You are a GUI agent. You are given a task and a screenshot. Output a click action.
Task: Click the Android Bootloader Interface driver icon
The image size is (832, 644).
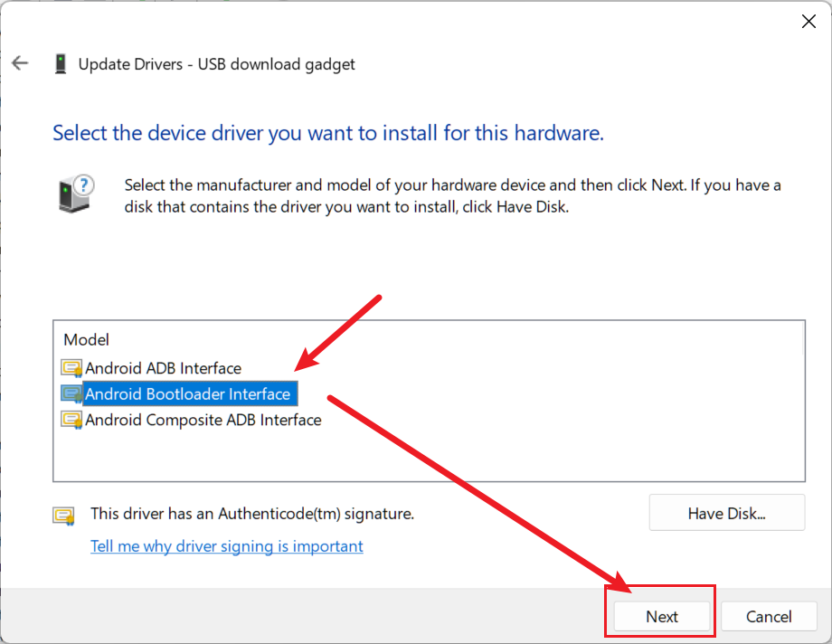[71, 394]
